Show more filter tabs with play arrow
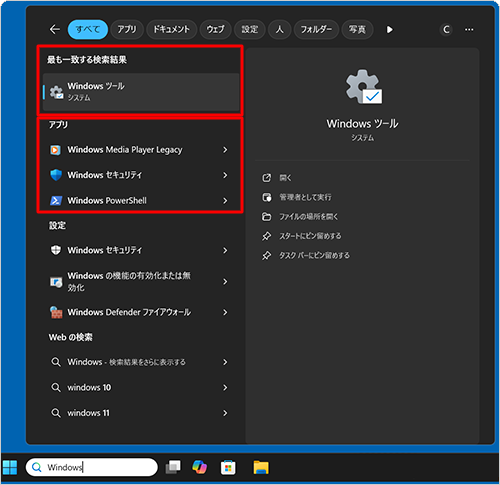 point(389,29)
